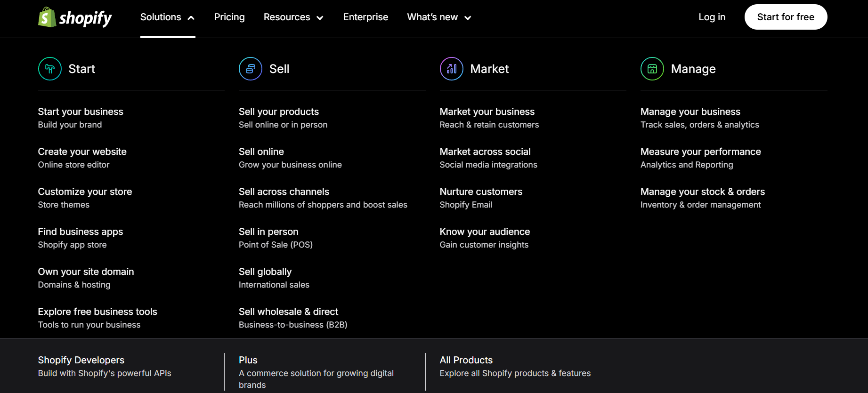Click the Start for free button
The width and height of the screenshot is (868, 393).
[x=786, y=17]
